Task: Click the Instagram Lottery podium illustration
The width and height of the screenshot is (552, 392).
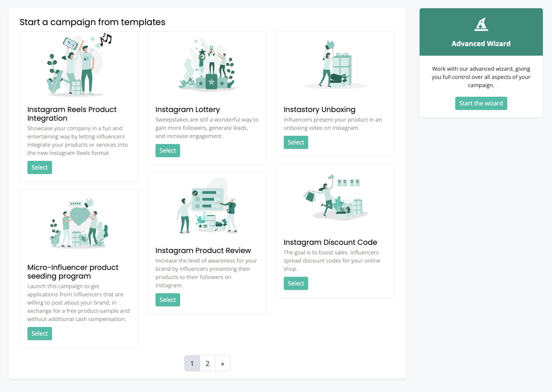Action: tap(207, 65)
